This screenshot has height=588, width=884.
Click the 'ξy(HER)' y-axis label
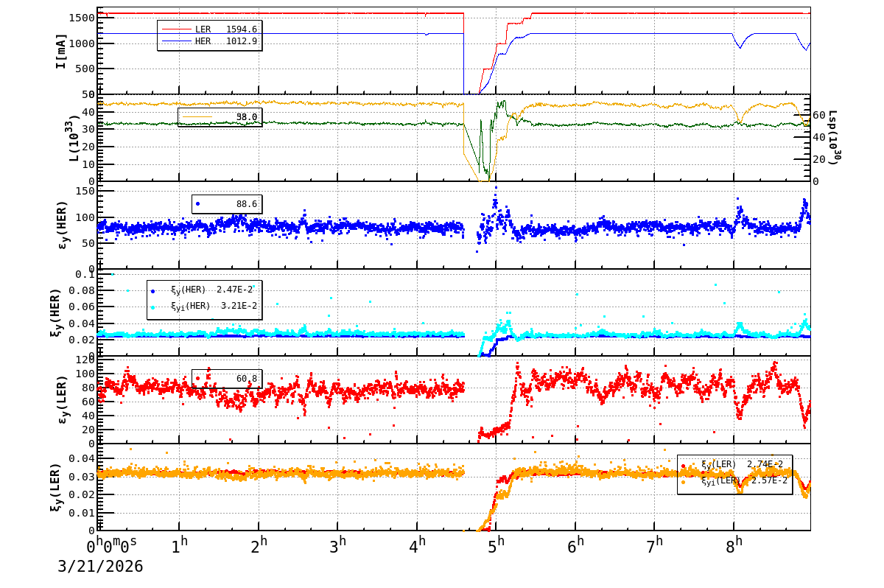[56, 312]
